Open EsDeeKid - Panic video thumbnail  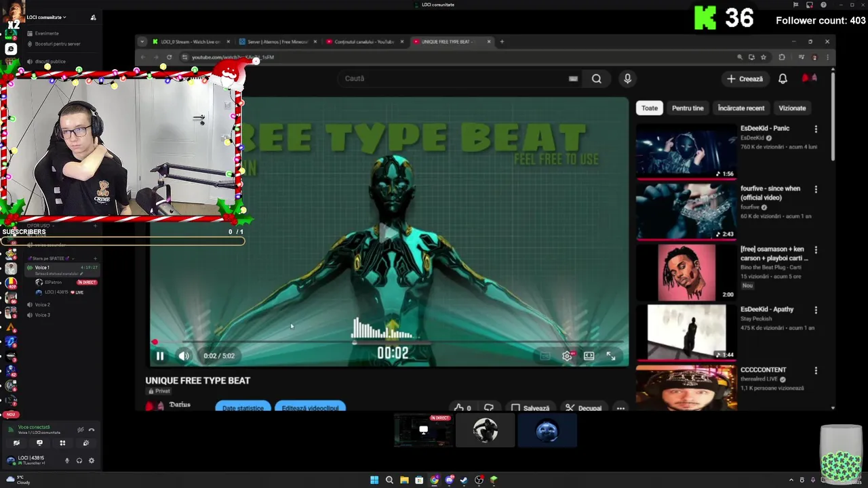[x=686, y=152]
